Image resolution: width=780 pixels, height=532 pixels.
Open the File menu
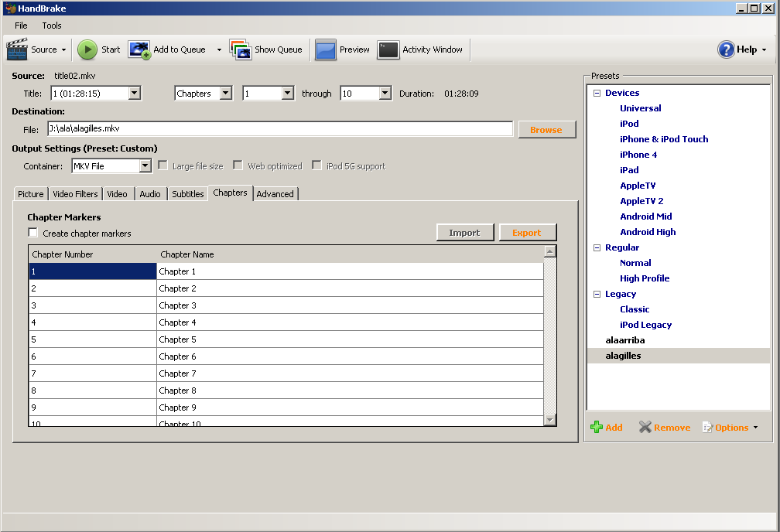[21, 26]
